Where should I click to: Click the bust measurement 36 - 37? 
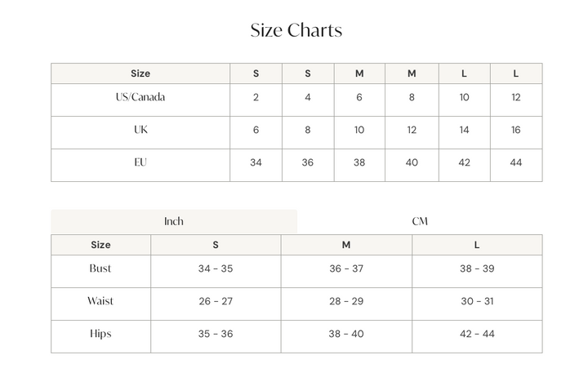(x=346, y=269)
